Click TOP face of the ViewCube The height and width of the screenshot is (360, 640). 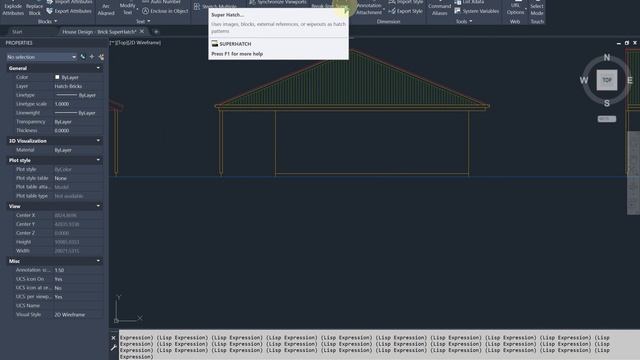click(607, 80)
